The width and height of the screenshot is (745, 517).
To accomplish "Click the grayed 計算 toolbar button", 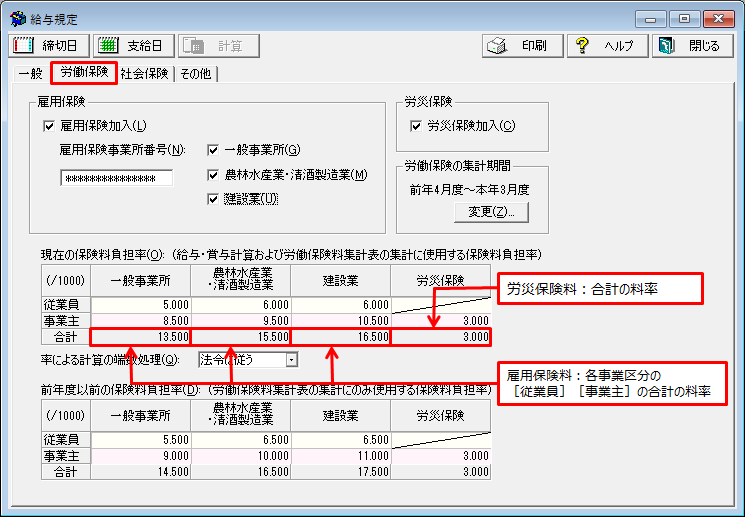I will (x=218, y=46).
